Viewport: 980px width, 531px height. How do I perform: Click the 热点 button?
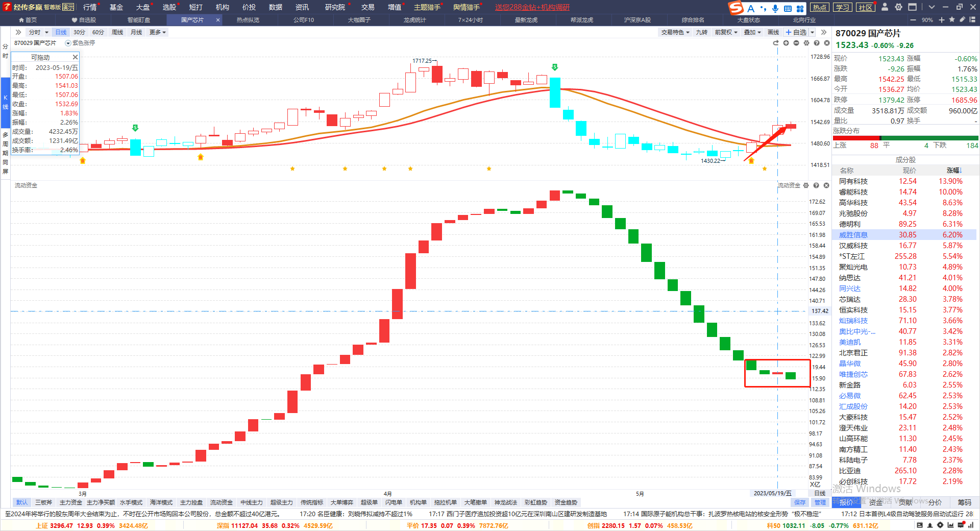(820, 7)
